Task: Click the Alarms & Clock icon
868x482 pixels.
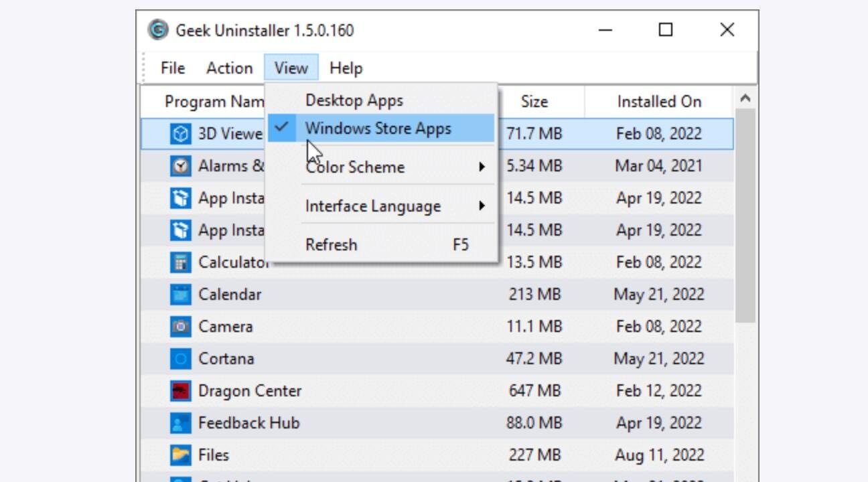Action: pos(180,166)
